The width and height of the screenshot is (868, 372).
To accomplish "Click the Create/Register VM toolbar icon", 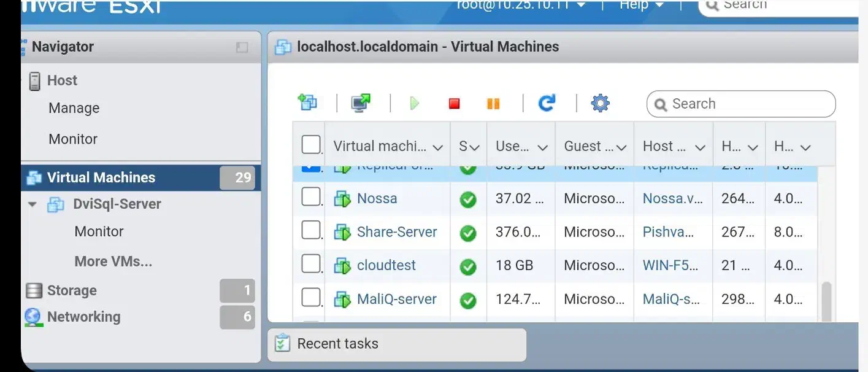I will tap(307, 103).
